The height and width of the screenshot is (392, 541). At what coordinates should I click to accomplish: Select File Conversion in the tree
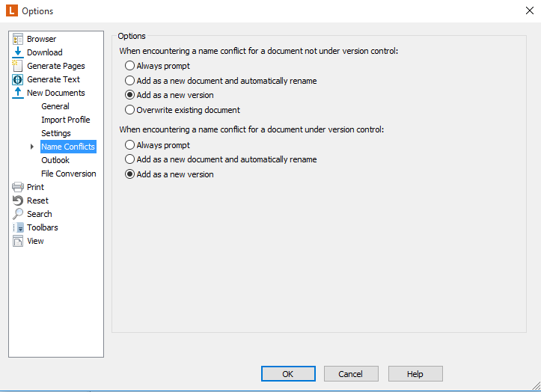[69, 174]
